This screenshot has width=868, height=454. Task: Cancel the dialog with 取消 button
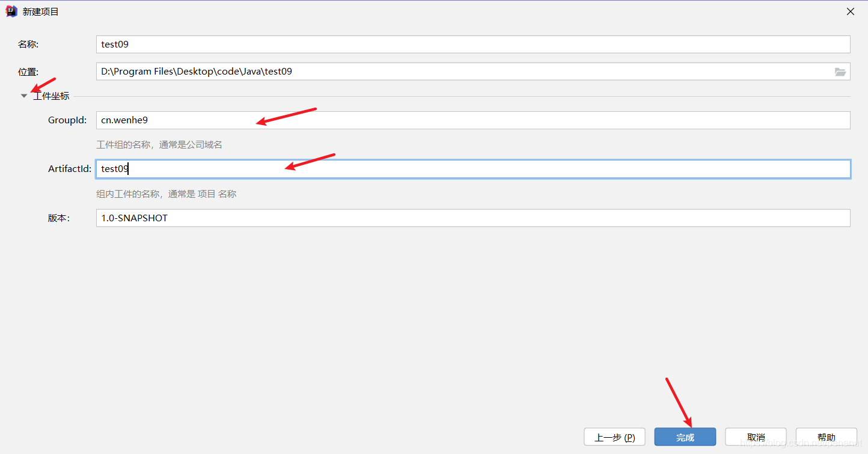click(756, 437)
